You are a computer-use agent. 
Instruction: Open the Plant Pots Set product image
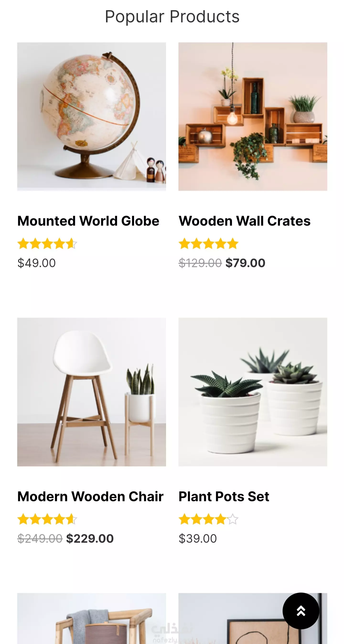[253, 392]
